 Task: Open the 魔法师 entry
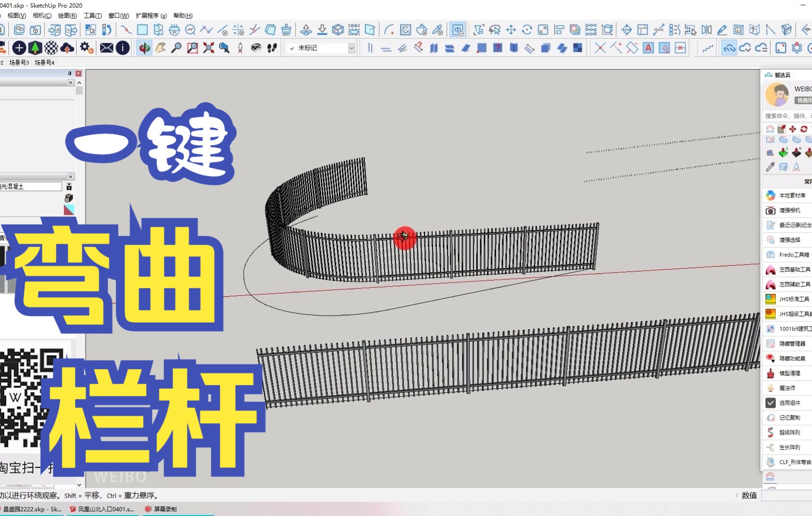coord(787,388)
